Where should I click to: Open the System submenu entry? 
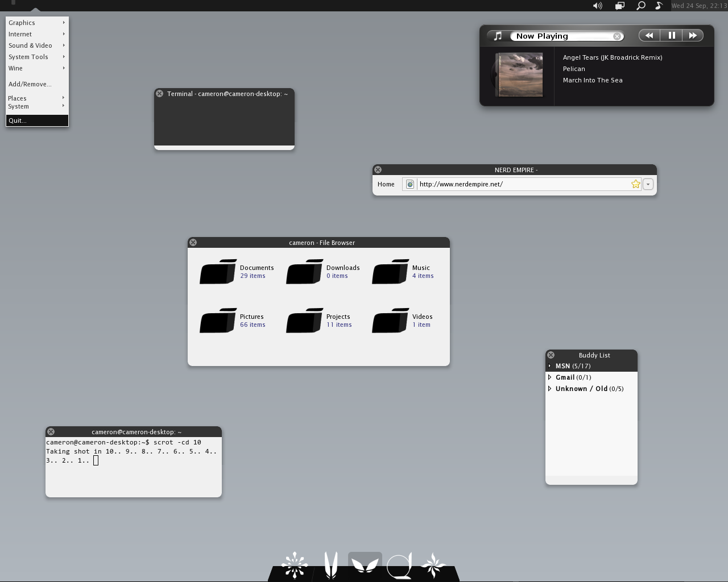coord(37,106)
